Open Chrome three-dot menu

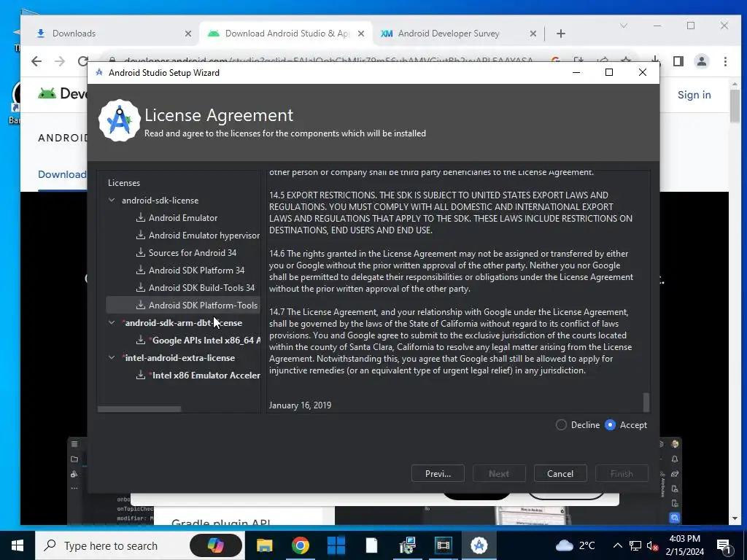coord(725,61)
